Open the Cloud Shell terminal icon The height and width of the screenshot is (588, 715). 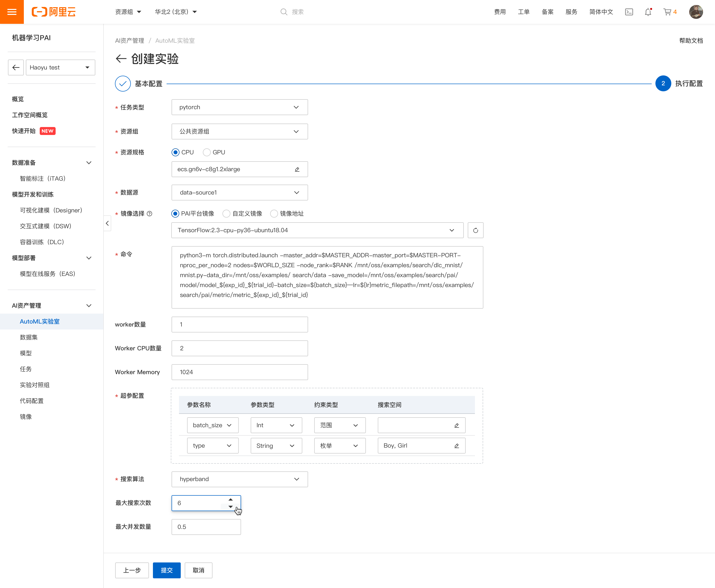[629, 12]
